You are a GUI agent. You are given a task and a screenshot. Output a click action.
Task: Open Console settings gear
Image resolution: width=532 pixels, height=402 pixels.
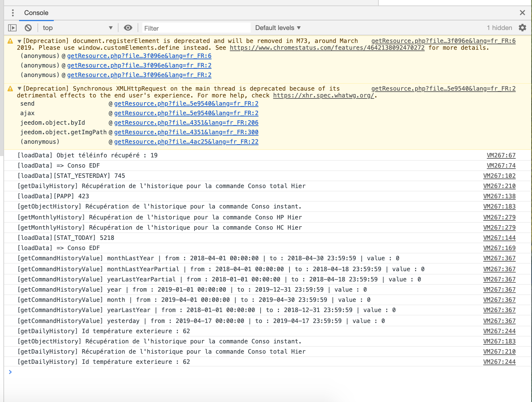point(522,28)
